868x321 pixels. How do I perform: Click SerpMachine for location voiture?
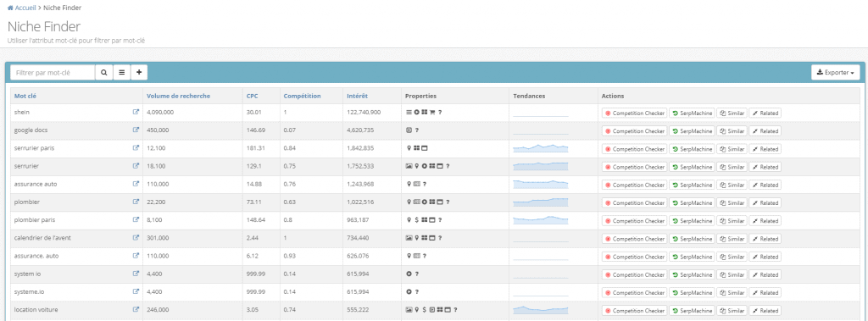(692, 311)
